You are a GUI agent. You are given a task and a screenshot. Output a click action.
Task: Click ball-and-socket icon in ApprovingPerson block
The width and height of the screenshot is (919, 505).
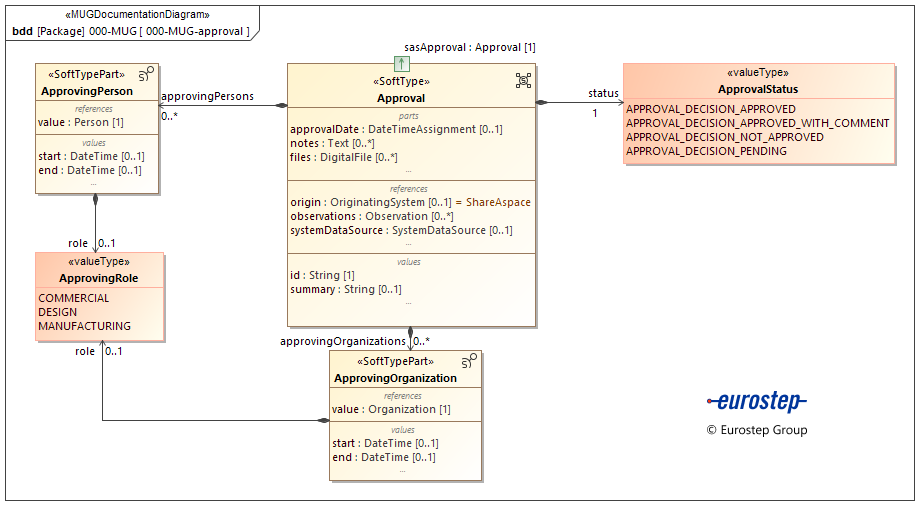point(146,74)
